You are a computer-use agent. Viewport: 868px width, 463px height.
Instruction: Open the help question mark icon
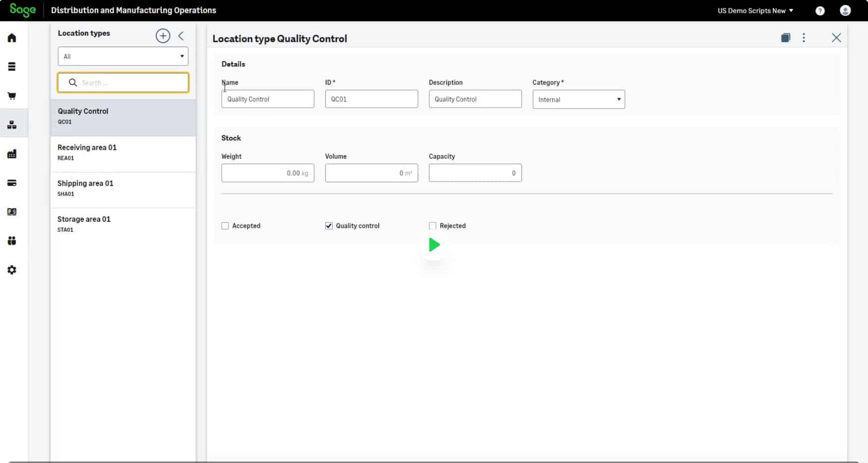point(820,10)
